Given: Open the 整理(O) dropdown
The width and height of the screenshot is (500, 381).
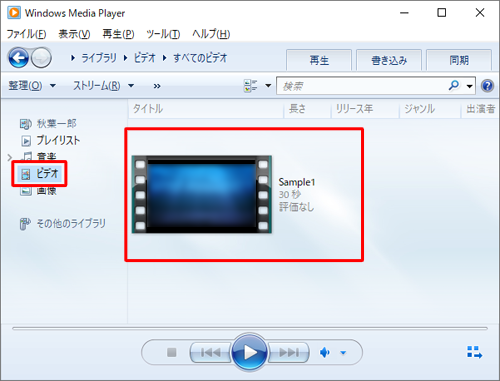Looking at the screenshot, I should click(x=32, y=86).
